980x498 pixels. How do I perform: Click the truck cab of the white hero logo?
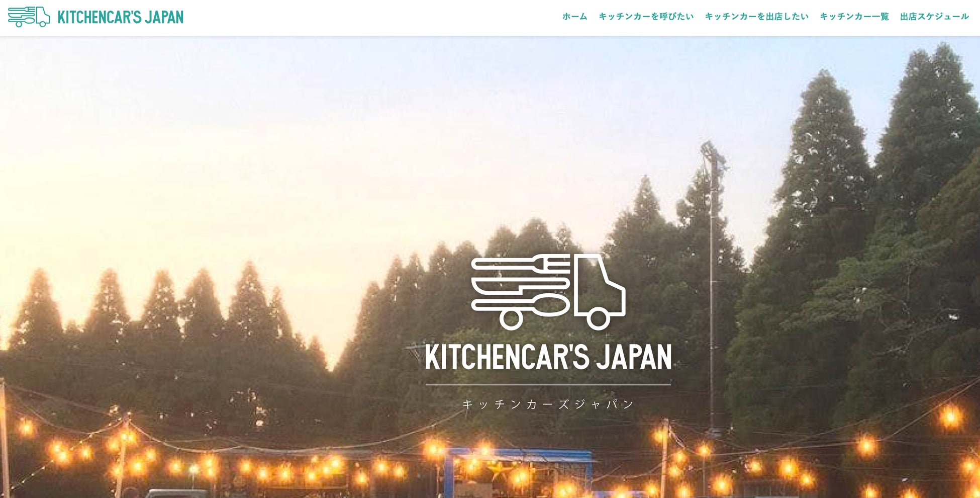pyautogui.click(x=601, y=285)
